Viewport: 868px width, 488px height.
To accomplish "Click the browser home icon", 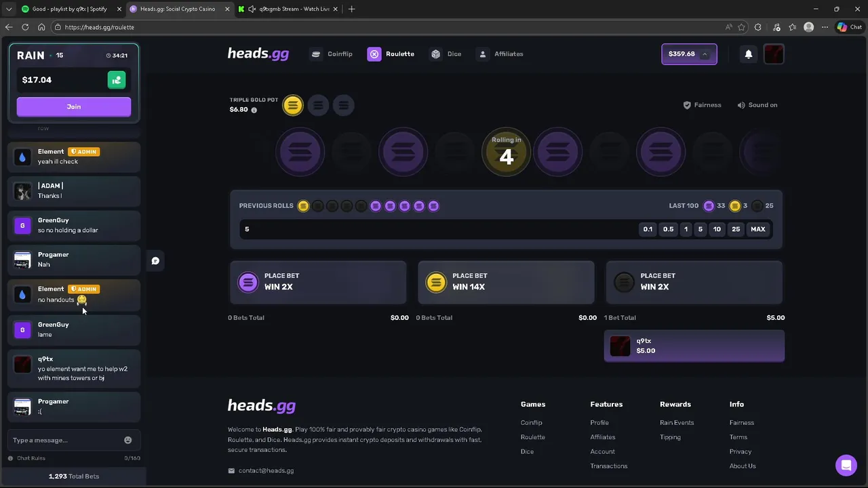I will click(x=41, y=27).
